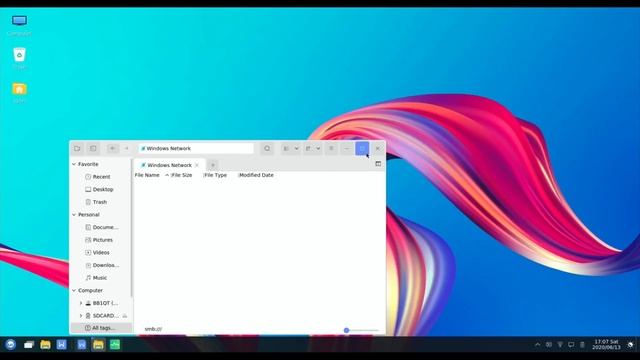Image resolution: width=640 pixels, height=360 pixels.
Task: Close the Windows Network tab
Action: [x=197, y=165]
